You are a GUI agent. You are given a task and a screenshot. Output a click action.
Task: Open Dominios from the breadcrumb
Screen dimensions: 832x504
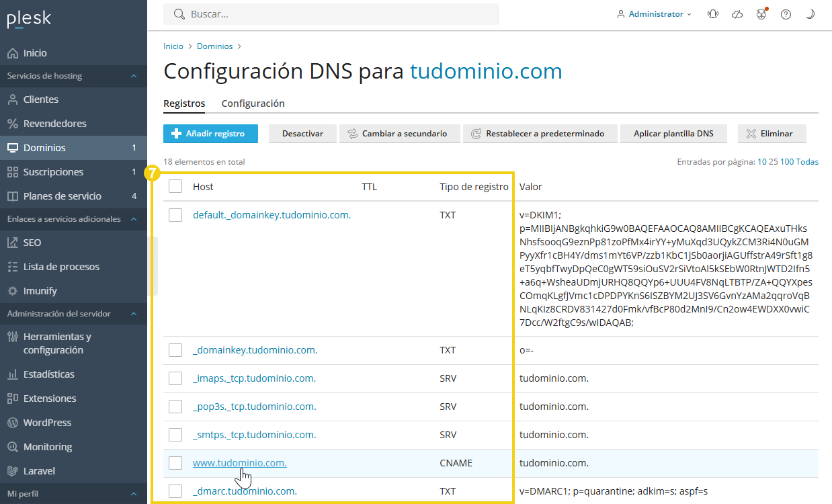click(214, 46)
